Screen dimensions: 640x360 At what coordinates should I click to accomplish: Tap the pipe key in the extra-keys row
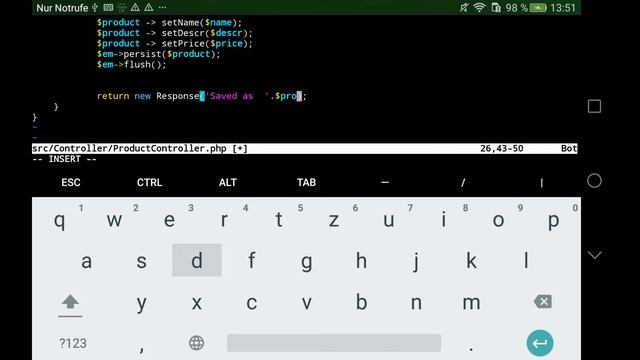[x=542, y=182]
